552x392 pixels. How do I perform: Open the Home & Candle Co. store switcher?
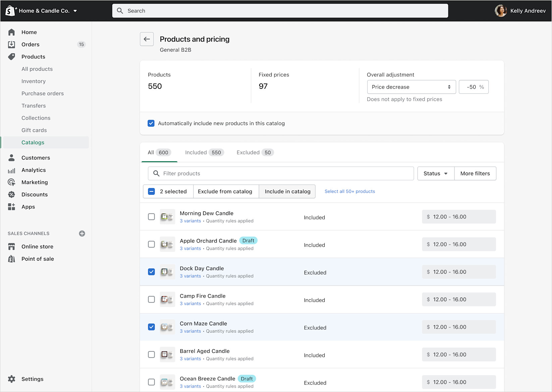tap(48, 11)
